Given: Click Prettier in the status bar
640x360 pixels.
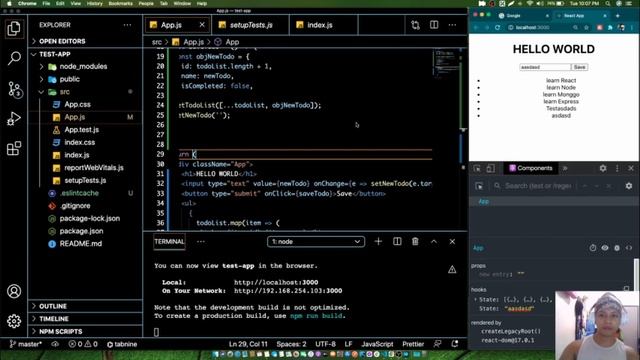Looking at the screenshot, I should click(x=413, y=344).
